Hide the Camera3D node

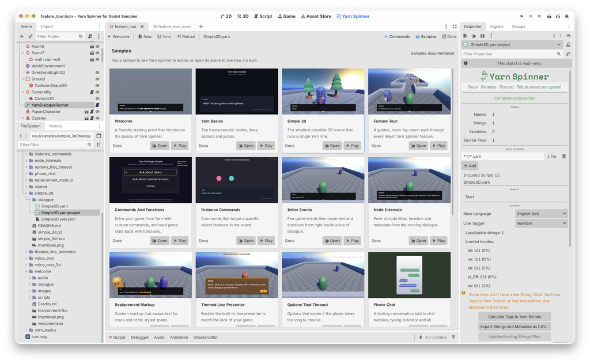point(97,98)
